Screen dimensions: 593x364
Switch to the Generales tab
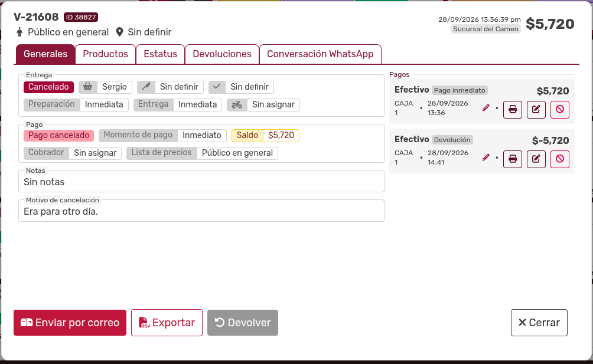[x=45, y=54]
